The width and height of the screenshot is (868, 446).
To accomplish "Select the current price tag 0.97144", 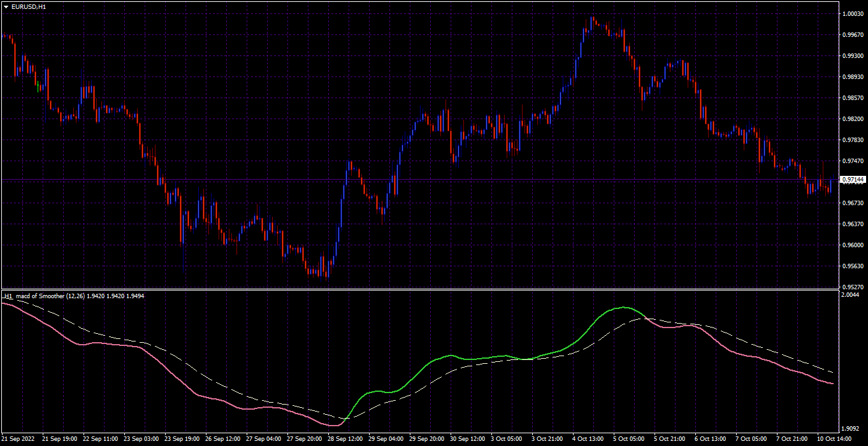I will coord(853,180).
